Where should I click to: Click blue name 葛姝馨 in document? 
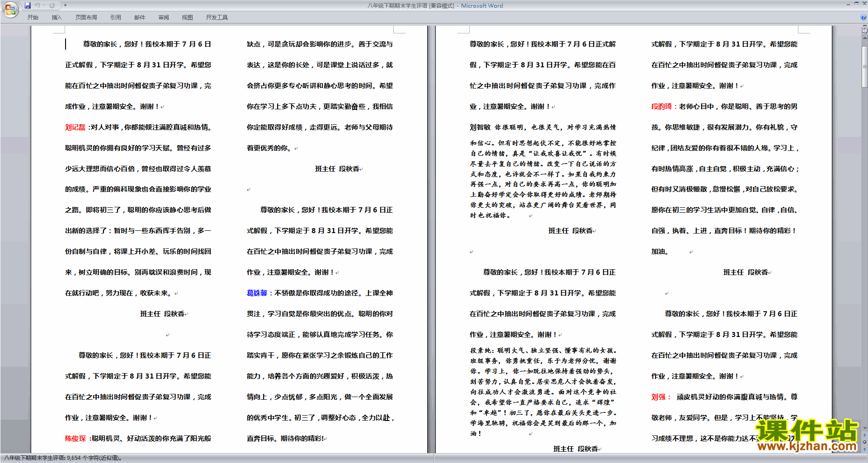pos(257,293)
